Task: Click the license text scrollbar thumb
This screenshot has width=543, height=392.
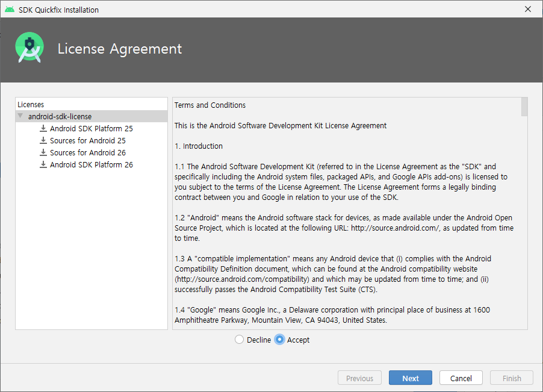Action: tap(524, 107)
